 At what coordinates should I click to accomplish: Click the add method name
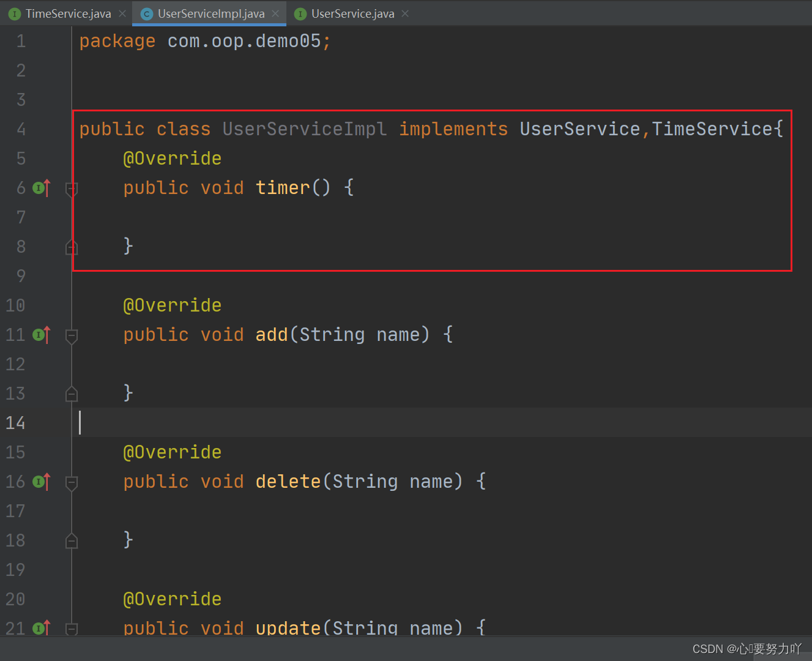[272, 335]
